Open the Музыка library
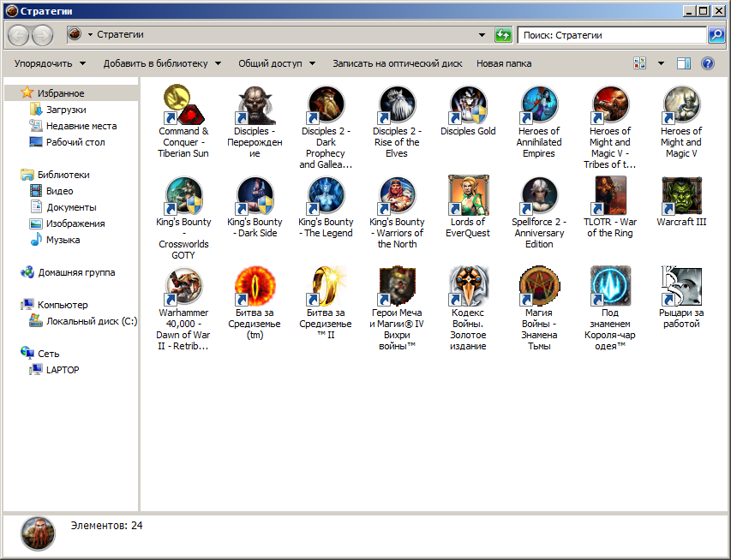Viewport: 731px width, 560px height. click(63, 240)
